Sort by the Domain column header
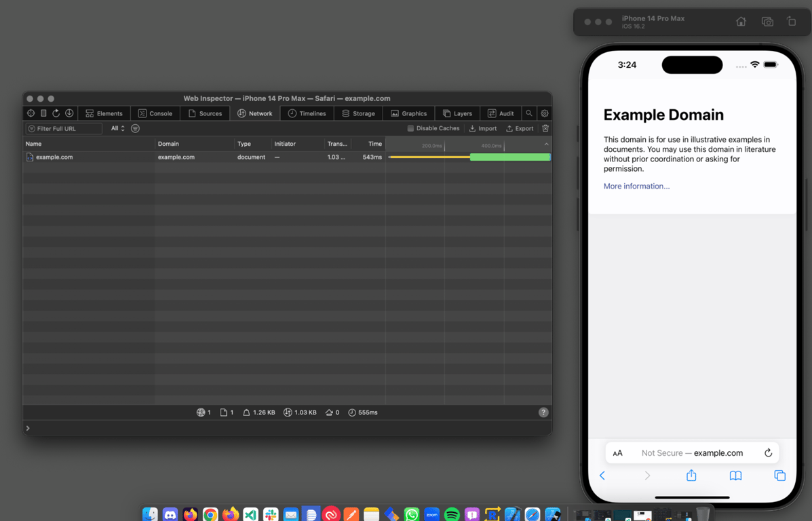Screen dimensions: 812x521 tap(194, 144)
